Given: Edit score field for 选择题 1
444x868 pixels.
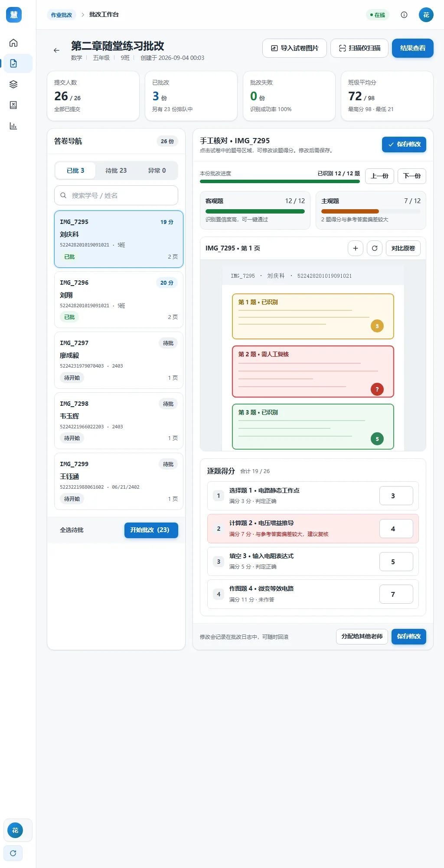Looking at the screenshot, I should pos(396,496).
